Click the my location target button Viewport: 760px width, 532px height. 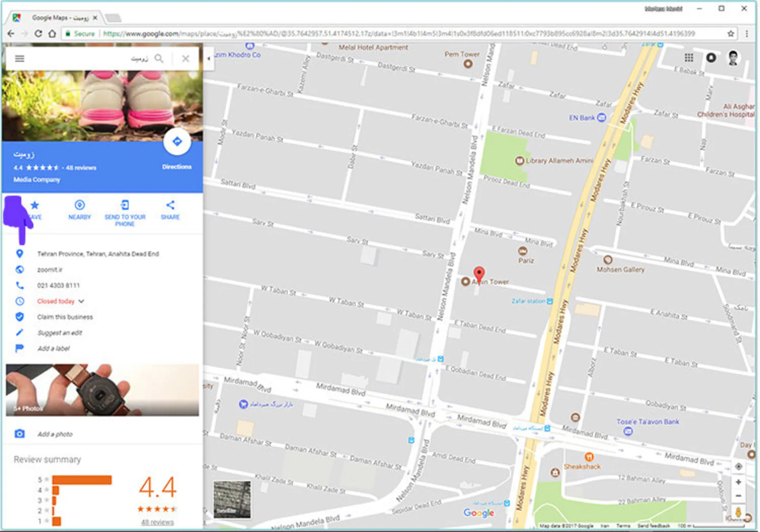pyautogui.click(x=738, y=466)
